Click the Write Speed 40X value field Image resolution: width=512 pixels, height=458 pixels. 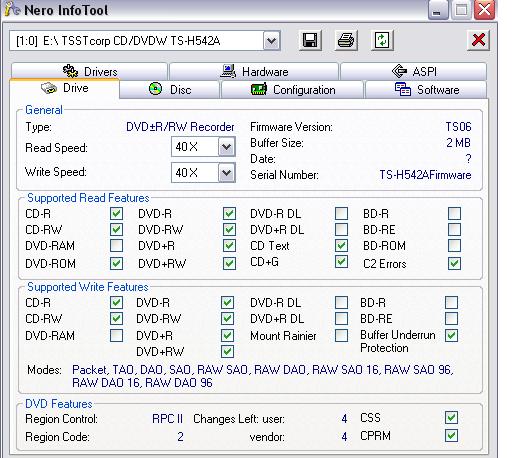[195, 173]
